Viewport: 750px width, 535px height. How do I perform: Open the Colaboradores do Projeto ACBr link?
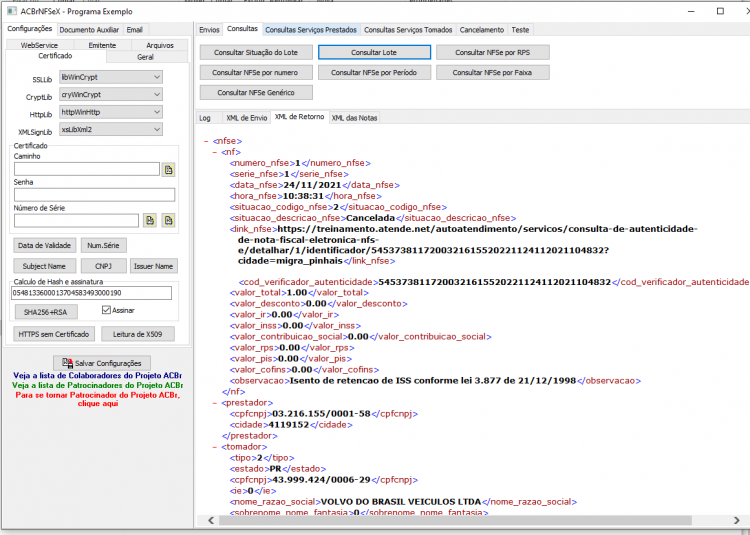click(98, 376)
